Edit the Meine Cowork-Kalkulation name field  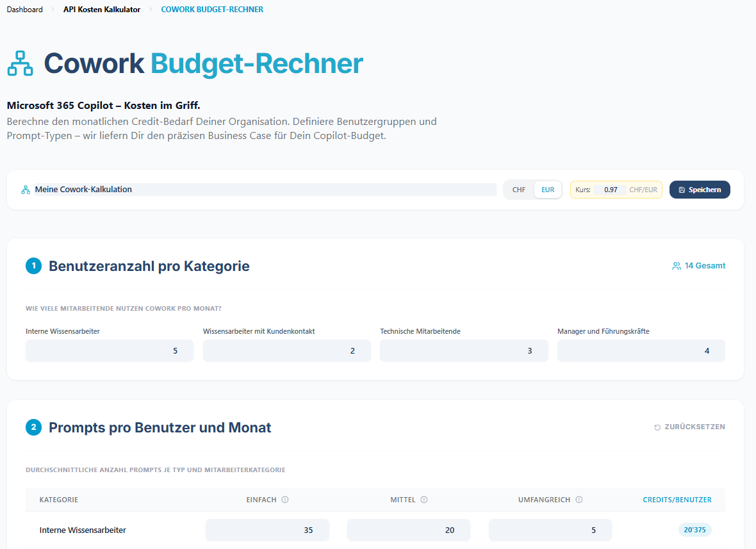pyautogui.click(x=265, y=190)
